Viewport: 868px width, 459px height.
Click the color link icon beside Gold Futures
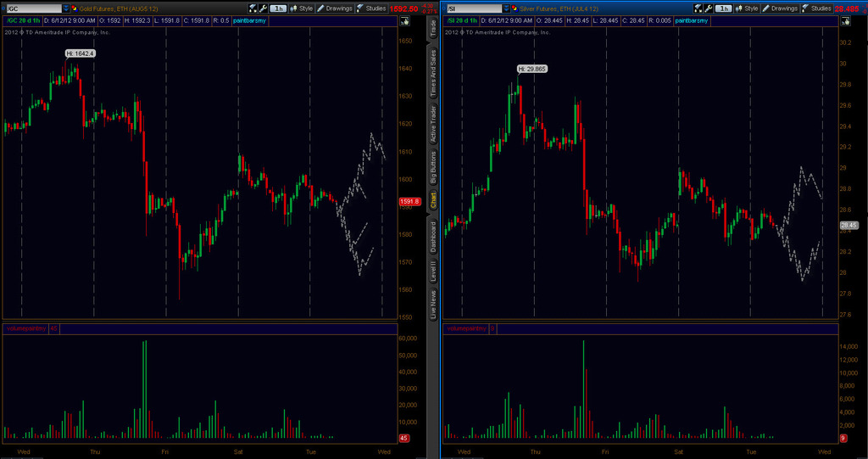[x=75, y=8]
